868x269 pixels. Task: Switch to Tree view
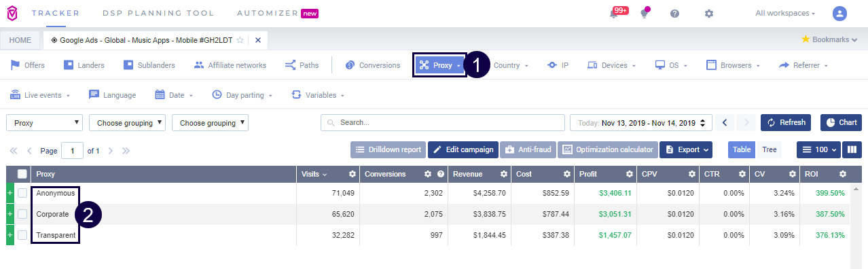click(770, 149)
